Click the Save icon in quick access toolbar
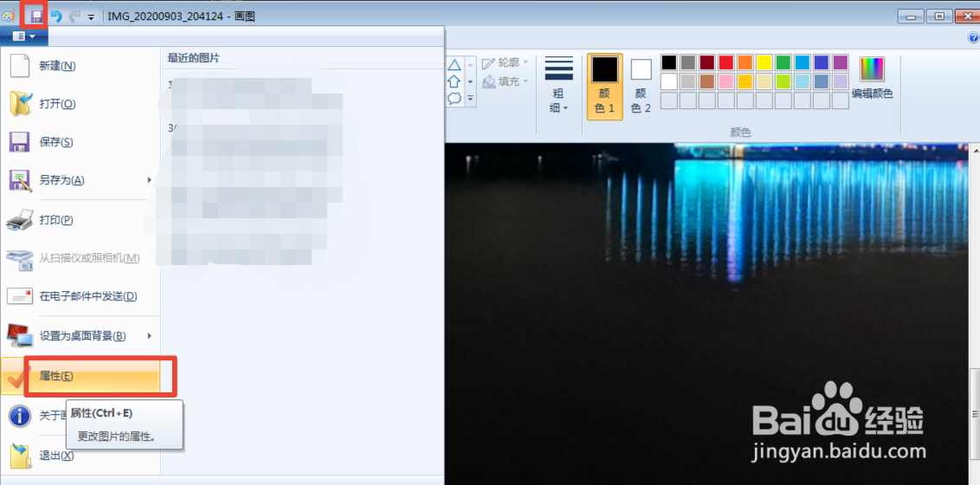Image resolution: width=980 pixels, height=485 pixels. pos(36,16)
